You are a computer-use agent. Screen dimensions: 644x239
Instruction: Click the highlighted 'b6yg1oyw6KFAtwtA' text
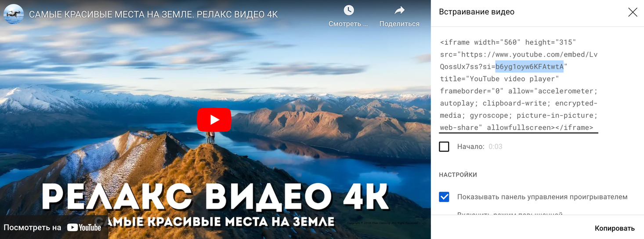pyautogui.click(x=529, y=67)
